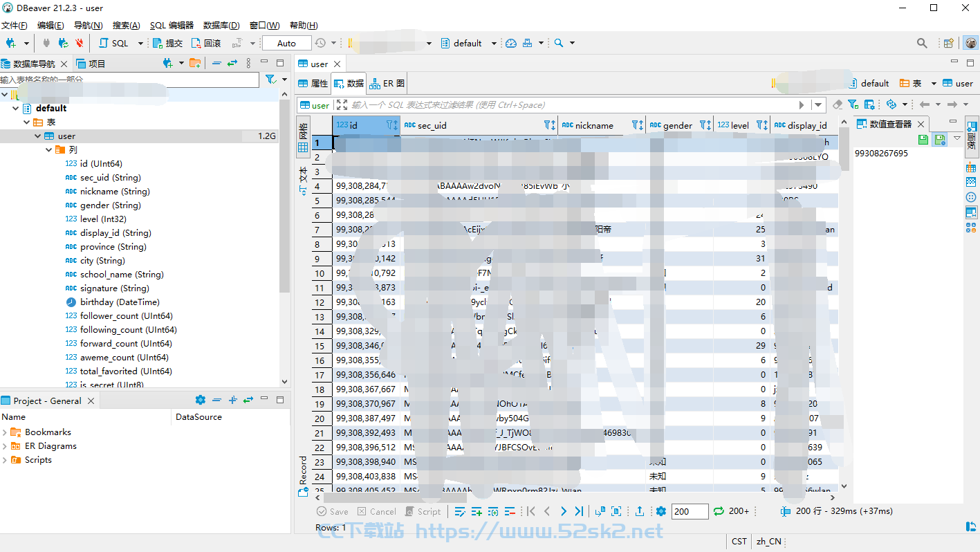Click the export data upload icon
The image size is (980, 552).
(640, 511)
